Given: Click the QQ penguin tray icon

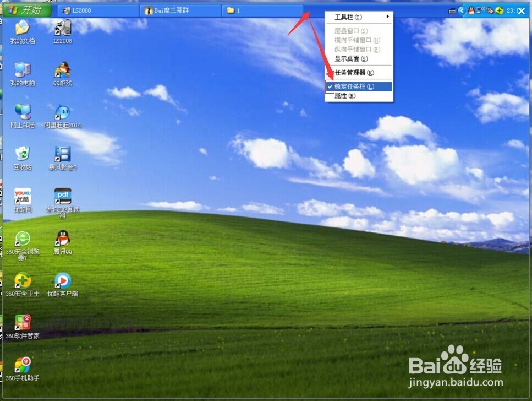Looking at the screenshot, I should [471, 10].
